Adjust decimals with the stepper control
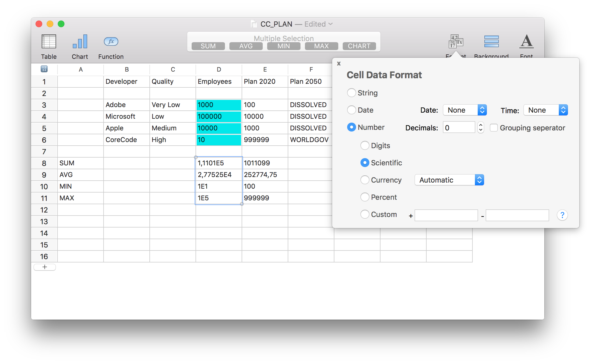The image size is (596, 364). [x=480, y=127]
